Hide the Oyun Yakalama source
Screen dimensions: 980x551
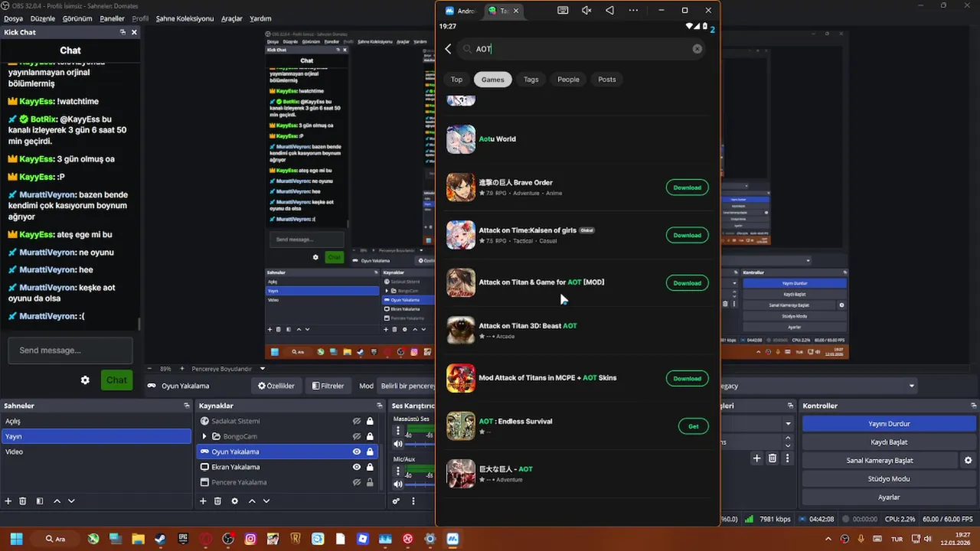(x=356, y=452)
